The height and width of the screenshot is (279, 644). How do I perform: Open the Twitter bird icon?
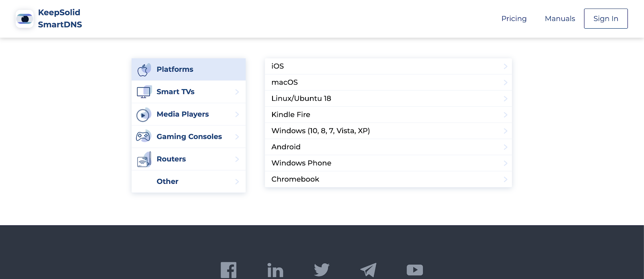tap(322, 270)
